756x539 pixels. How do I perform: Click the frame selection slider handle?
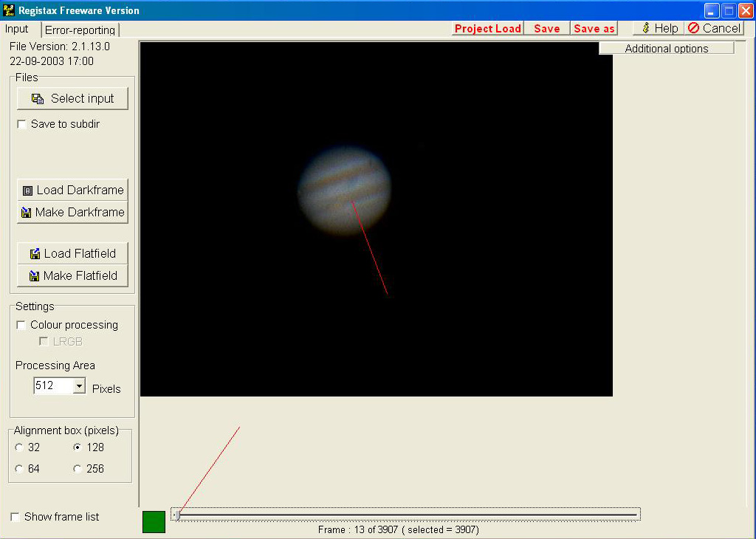pyautogui.click(x=176, y=515)
